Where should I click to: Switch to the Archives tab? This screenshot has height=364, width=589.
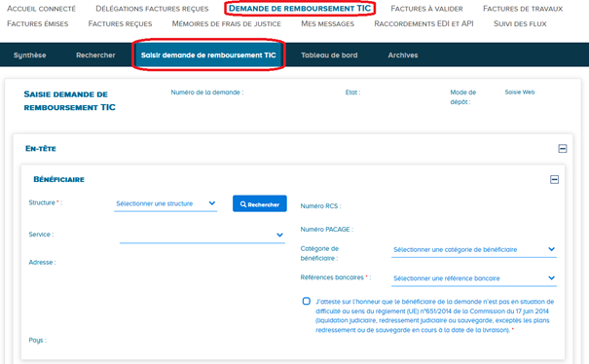point(403,55)
